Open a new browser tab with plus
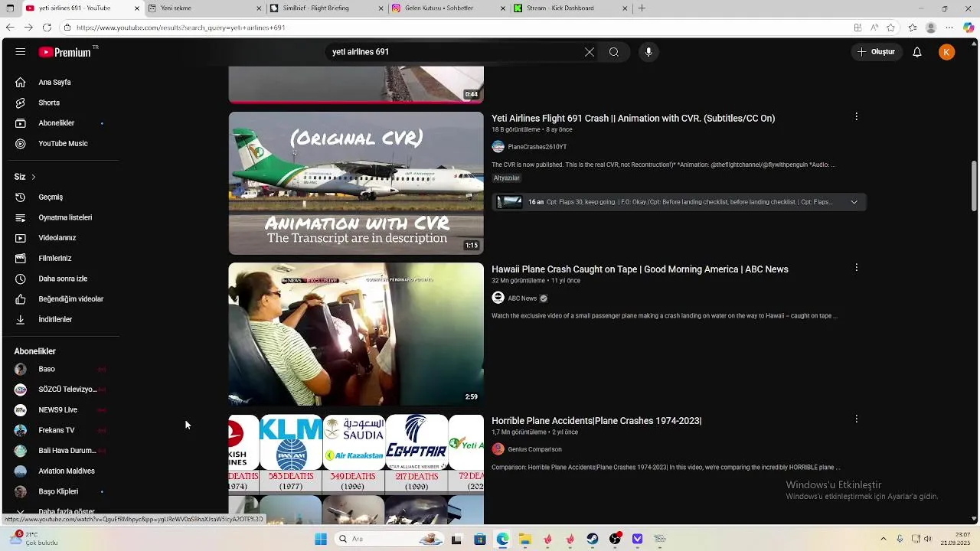This screenshot has height=551, width=980. [642, 8]
